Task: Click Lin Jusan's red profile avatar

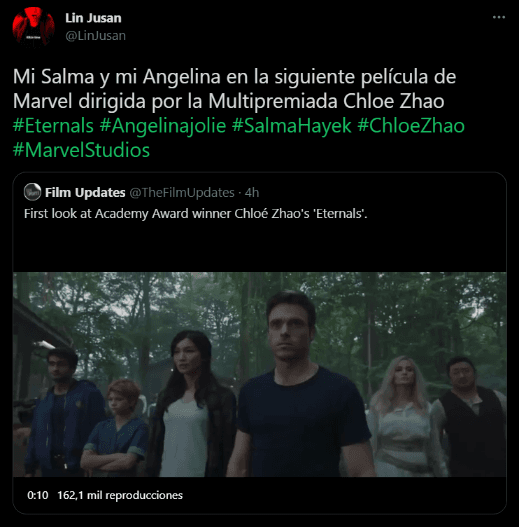Action: (x=33, y=27)
